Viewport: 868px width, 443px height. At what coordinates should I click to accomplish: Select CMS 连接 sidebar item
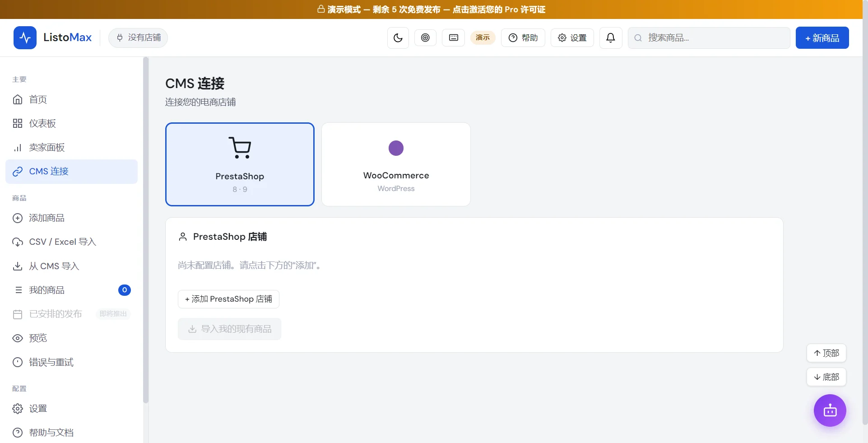71,172
